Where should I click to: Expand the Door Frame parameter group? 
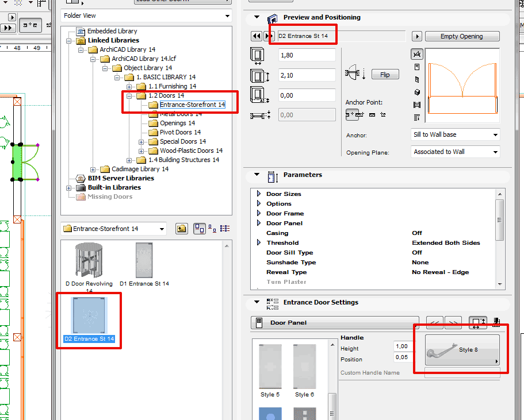[x=259, y=213]
